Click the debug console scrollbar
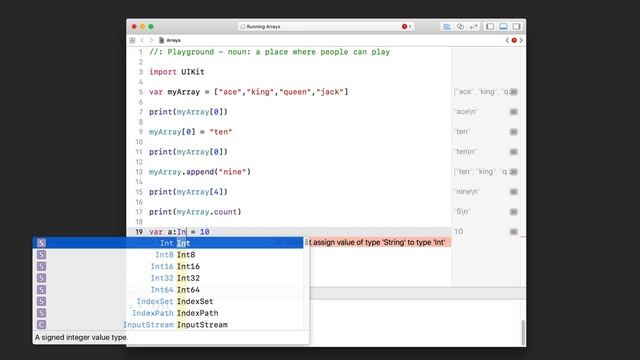 click(x=523, y=333)
